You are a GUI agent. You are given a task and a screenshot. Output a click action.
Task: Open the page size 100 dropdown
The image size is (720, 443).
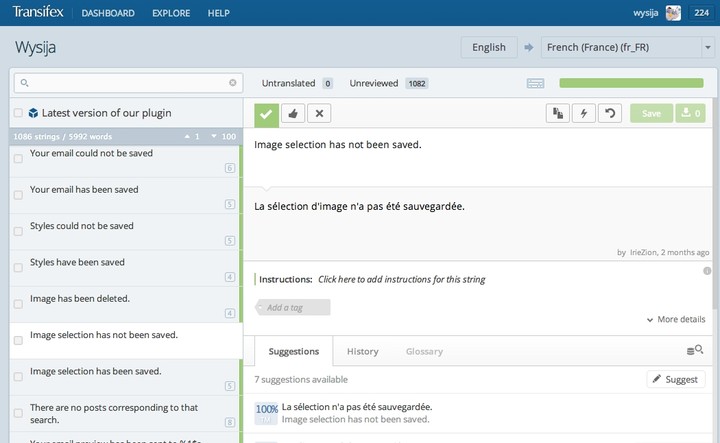pos(223,137)
